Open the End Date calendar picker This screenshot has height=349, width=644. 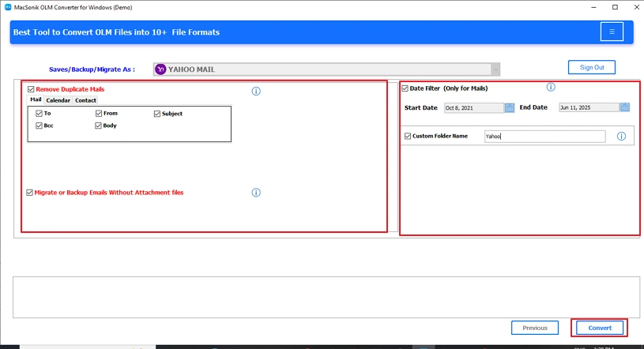(624, 107)
